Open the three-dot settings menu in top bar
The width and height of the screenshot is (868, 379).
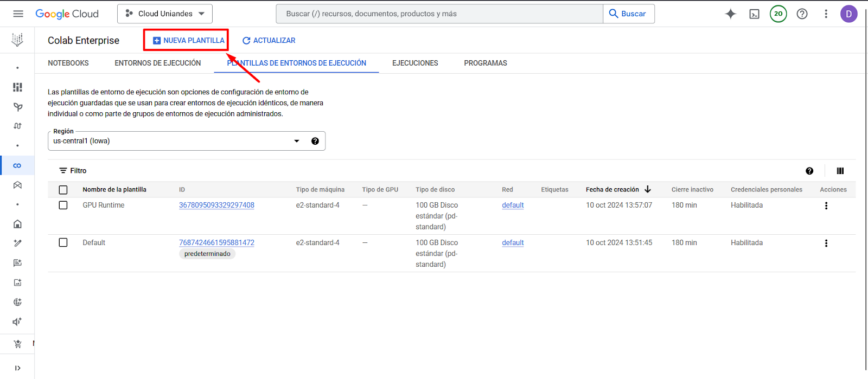coord(826,14)
